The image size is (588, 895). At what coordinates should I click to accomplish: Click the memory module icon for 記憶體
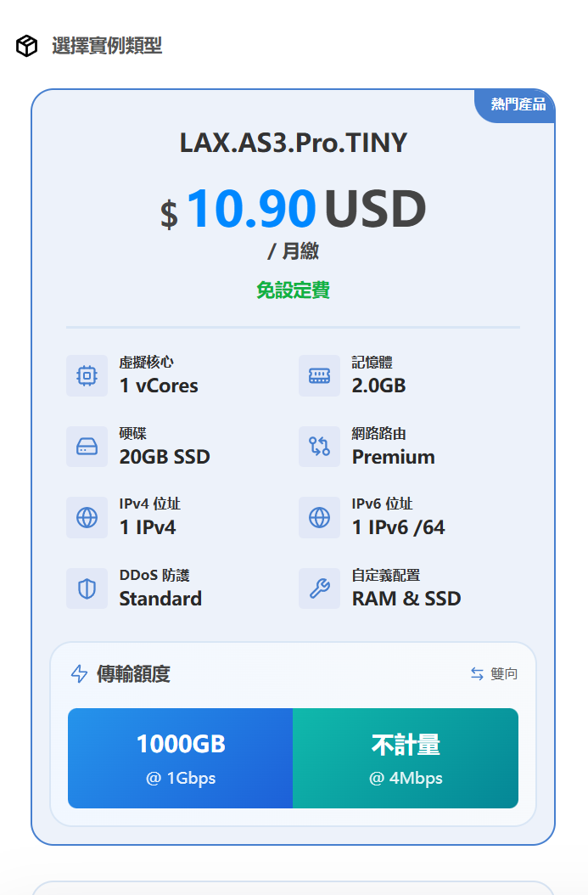[x=319, y=375]
